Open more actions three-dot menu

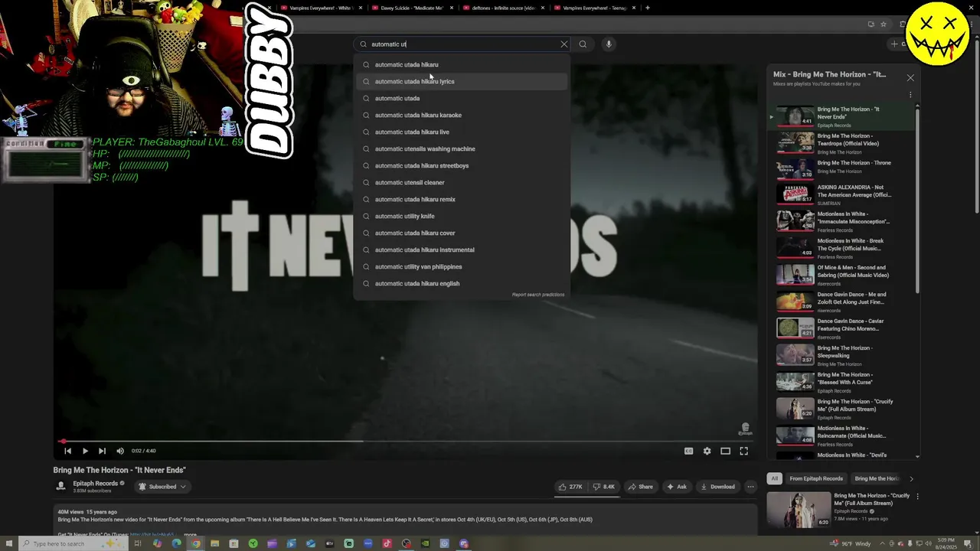pyautogui.click(x=750, y=487)
